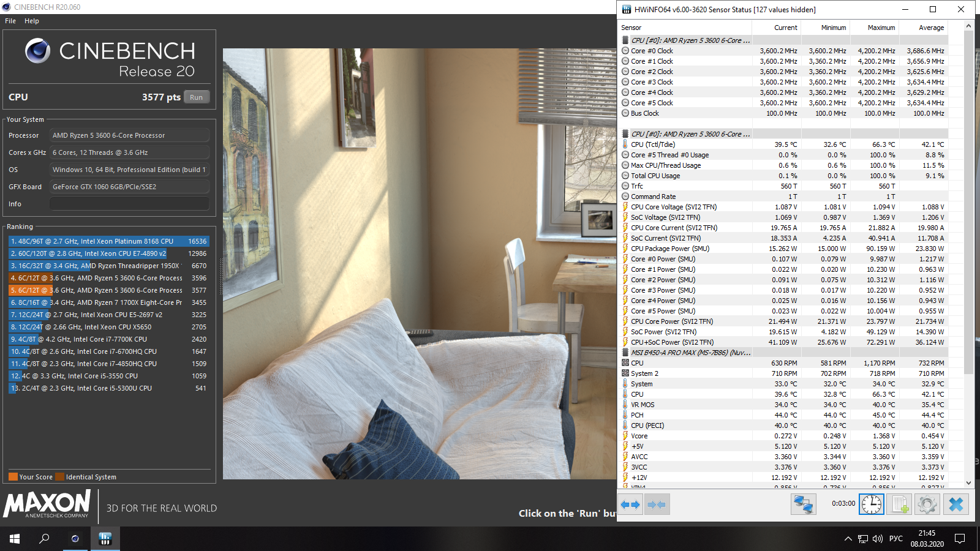Image resolution: width=980 pixels, height=551 pixels.
Task: Select the Ryzen 5 3600 row scoring 3577
Action: coord(108,290)
